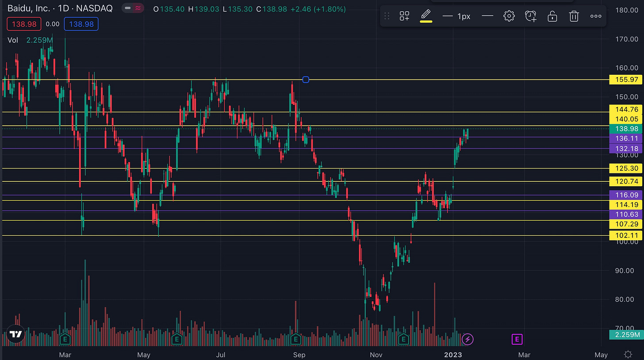Click the Nov label on time axis

(376, 355)
